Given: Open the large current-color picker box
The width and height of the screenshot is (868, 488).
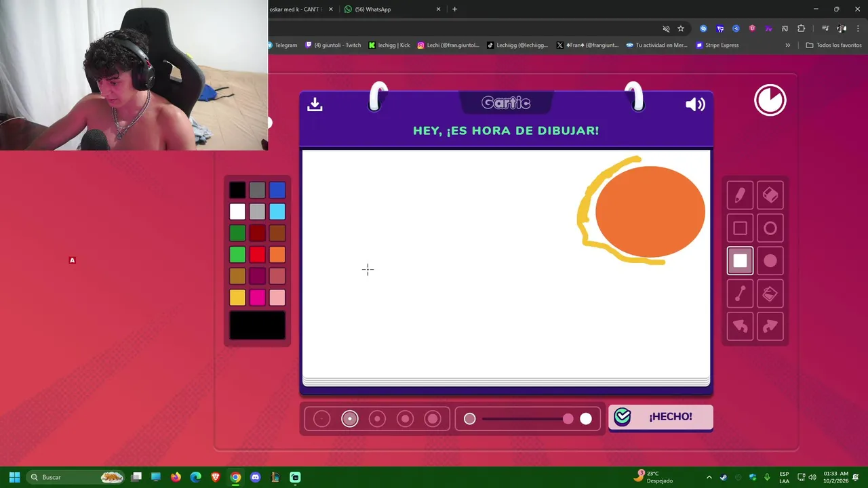Looking at the screenshot, I should 257,325.
